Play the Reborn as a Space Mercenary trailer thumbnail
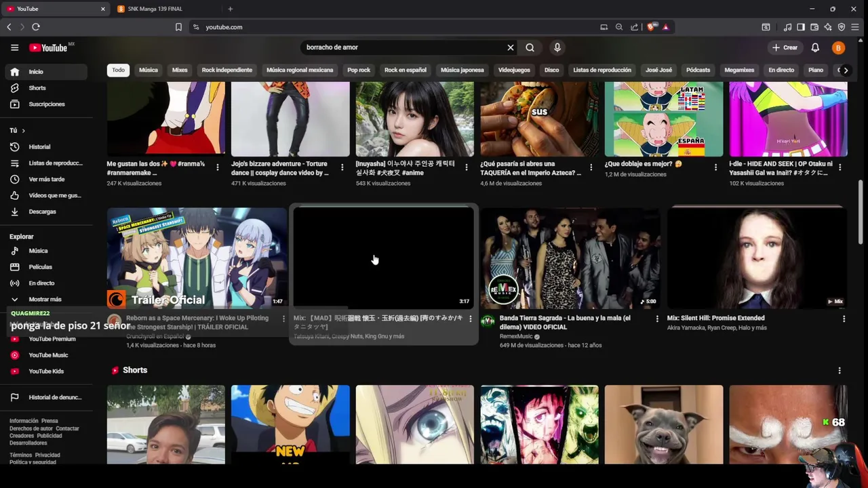The image size is (868, 488). tap(197, 258)
